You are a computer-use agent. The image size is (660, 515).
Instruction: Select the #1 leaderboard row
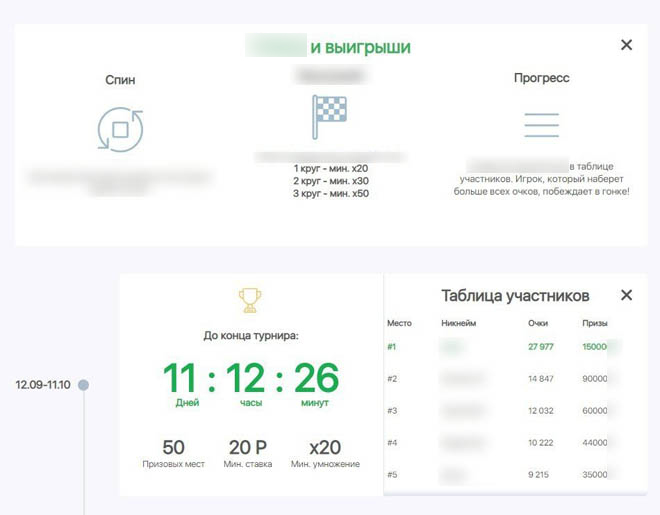500,347
